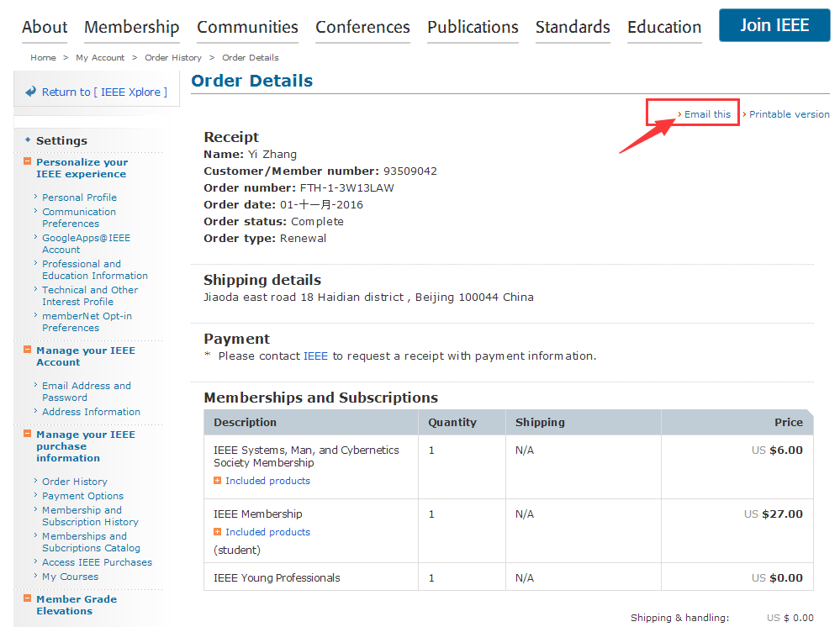Open GoogleApps@IEEE Account link

click(87, 244)
